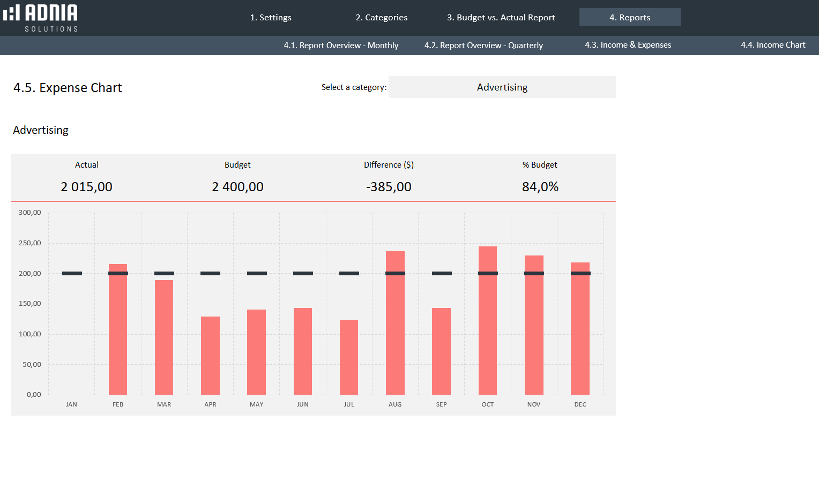The image size is (819, 504).
Task: Click the Adnia Solutions logo
Action: 41,18
